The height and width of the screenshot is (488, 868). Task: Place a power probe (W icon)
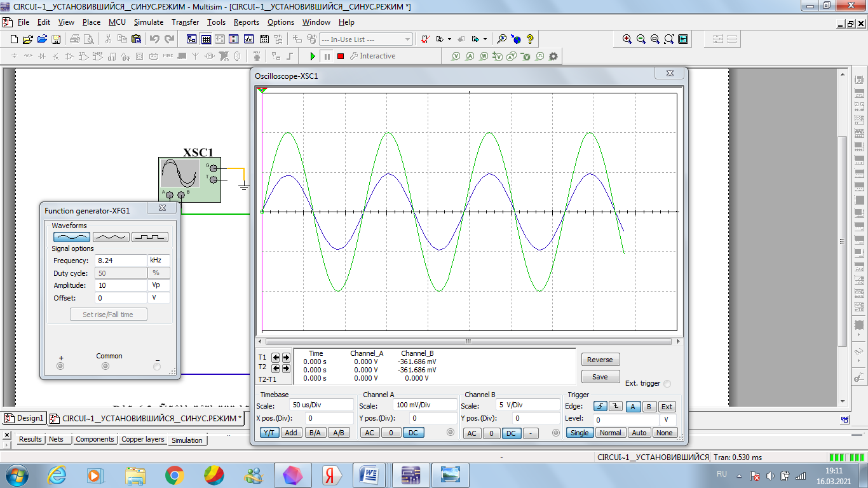pos(484,57)
